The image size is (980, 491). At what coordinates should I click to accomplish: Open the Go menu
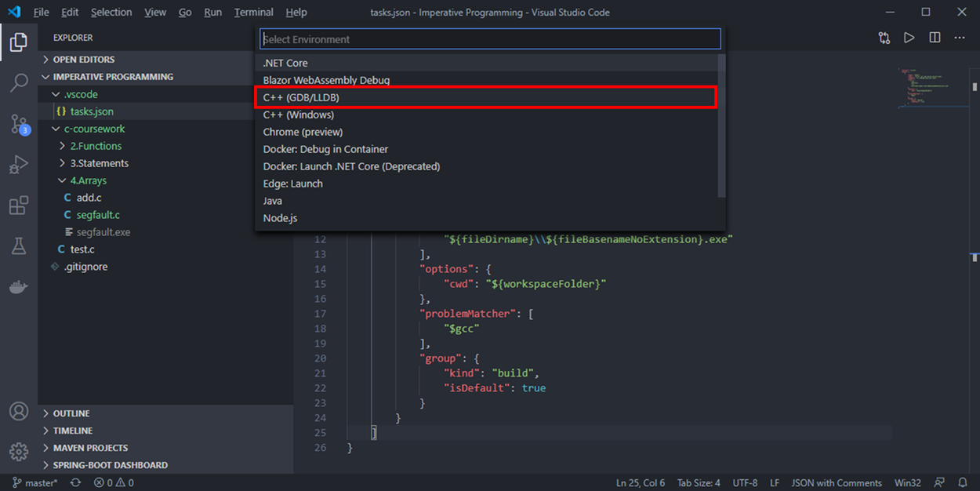pos(185,13)
